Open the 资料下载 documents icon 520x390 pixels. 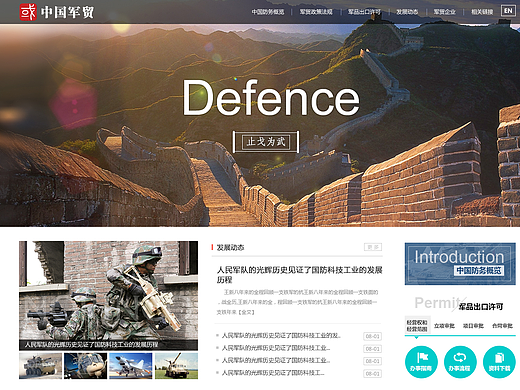[x=499, y=362]
